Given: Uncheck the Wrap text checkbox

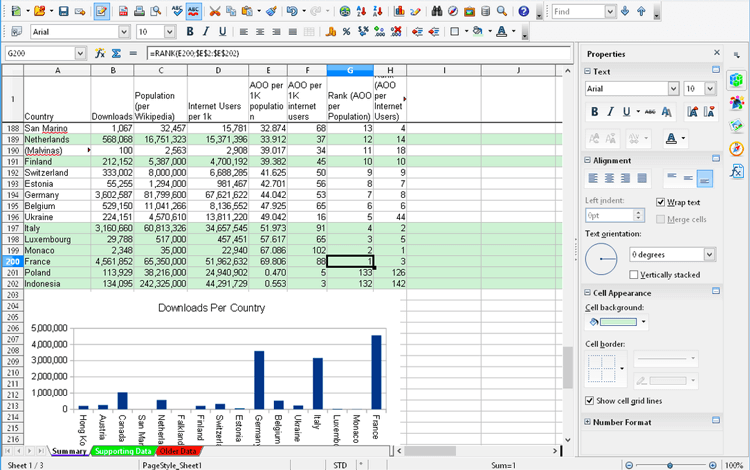Looking at the screenshot, I should [x=661, y=202].
